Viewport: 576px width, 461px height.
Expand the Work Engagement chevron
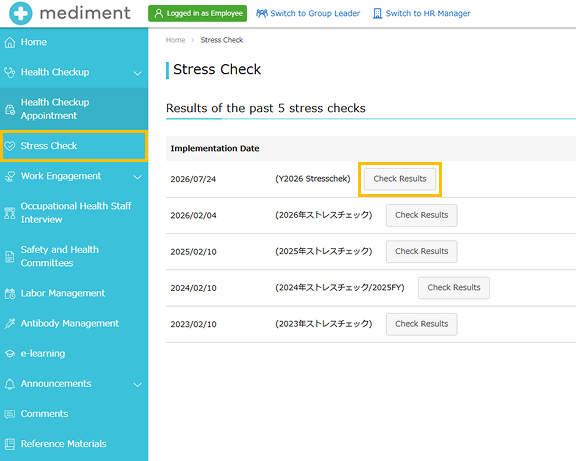point(137,177)
